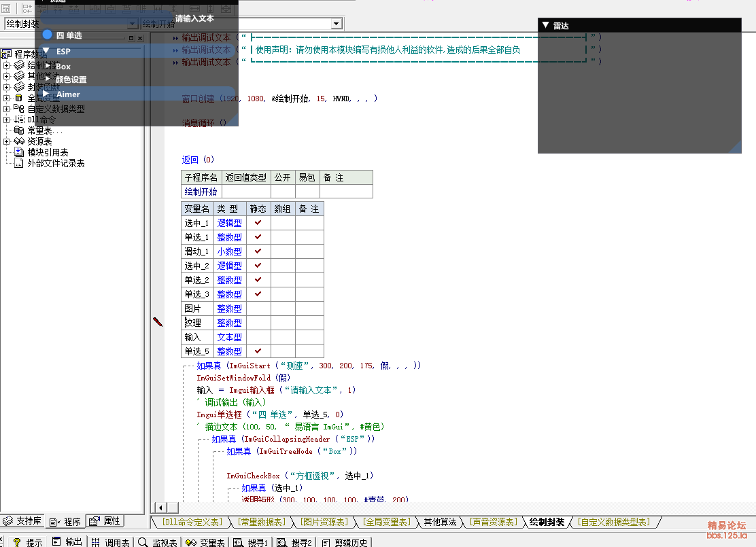The width and height of the screenshot is (756, 547).
Task: Select the 封装函数 module icon in the tree
Action: pyautogui.click(x=19, y=87)
